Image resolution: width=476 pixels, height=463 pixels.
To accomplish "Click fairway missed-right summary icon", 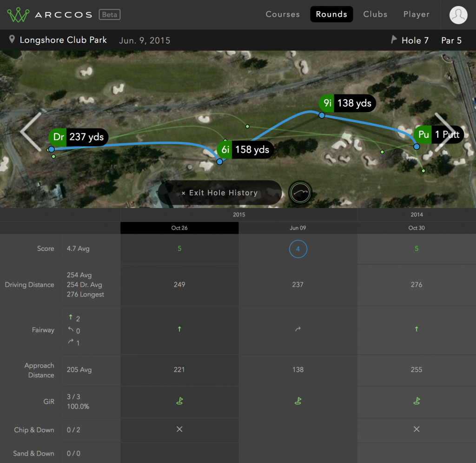I will (x=71, y=342).
